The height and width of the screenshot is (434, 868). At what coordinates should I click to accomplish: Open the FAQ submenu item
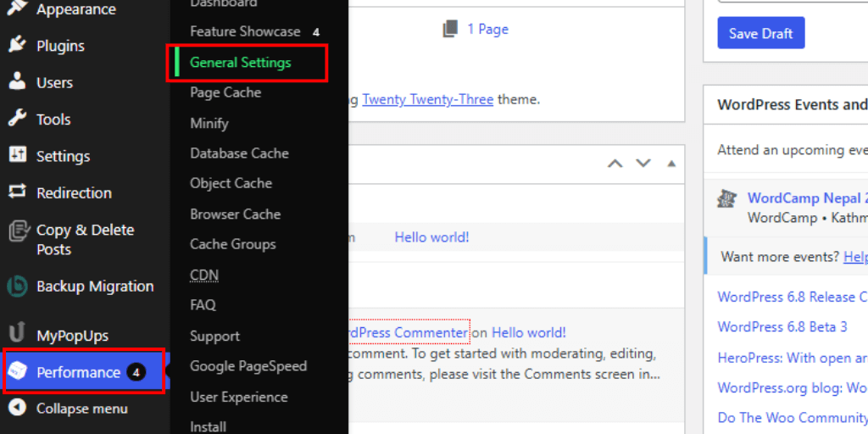203,305
